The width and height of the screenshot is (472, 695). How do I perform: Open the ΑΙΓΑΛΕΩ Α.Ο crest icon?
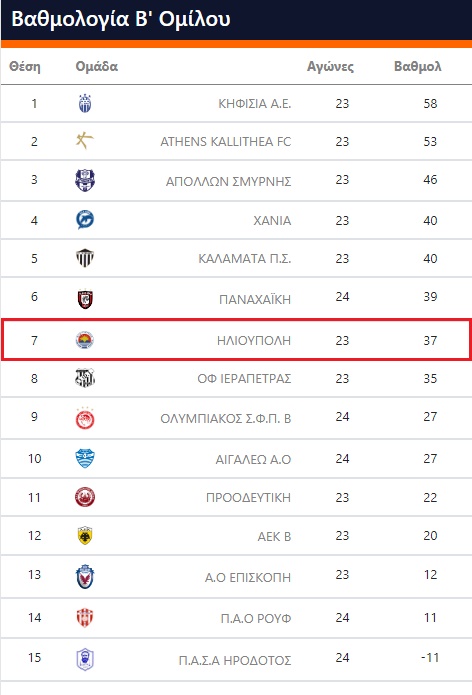(85, 458)
